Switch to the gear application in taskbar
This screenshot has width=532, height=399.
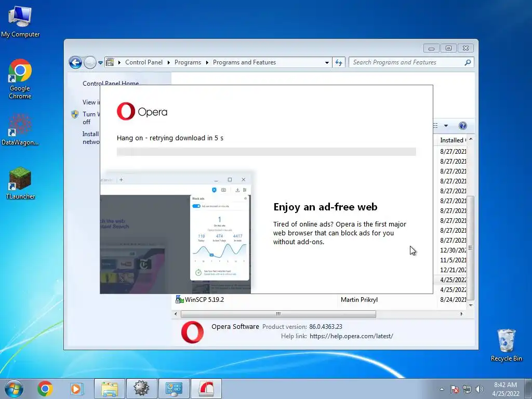click(x=141, y=389)
